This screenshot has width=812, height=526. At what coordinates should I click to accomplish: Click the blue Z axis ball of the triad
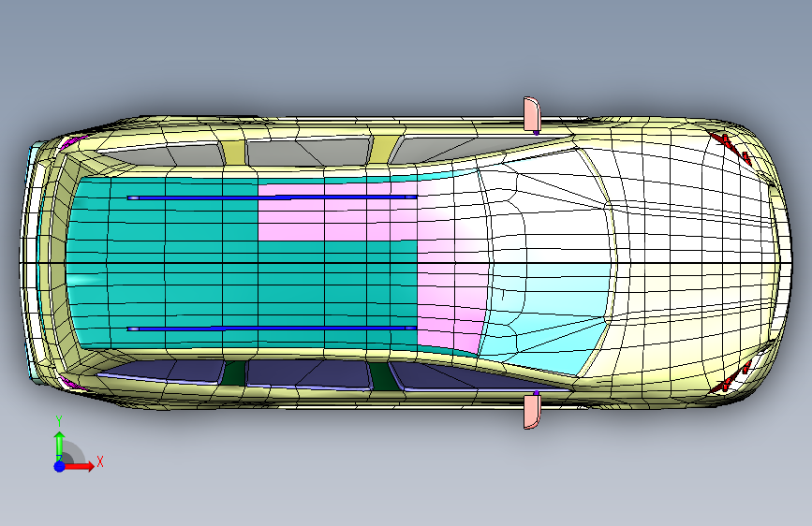click(60, 466)
